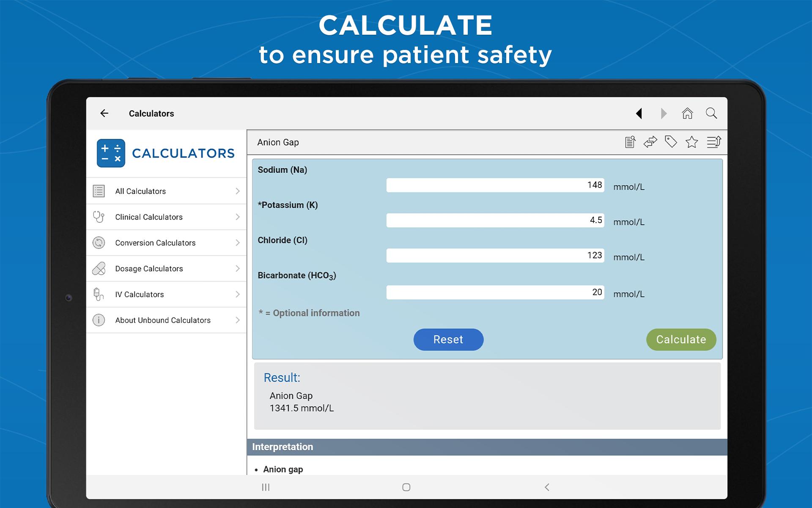Tap Android recent apps button
Screen dimensions: 812x508
click(x=266, y=487)
